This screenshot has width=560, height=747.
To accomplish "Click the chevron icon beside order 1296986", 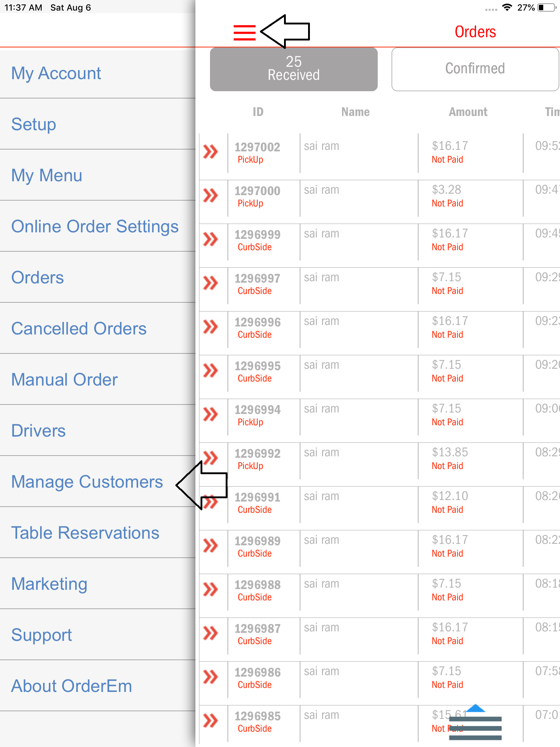I will pos(210,677).
